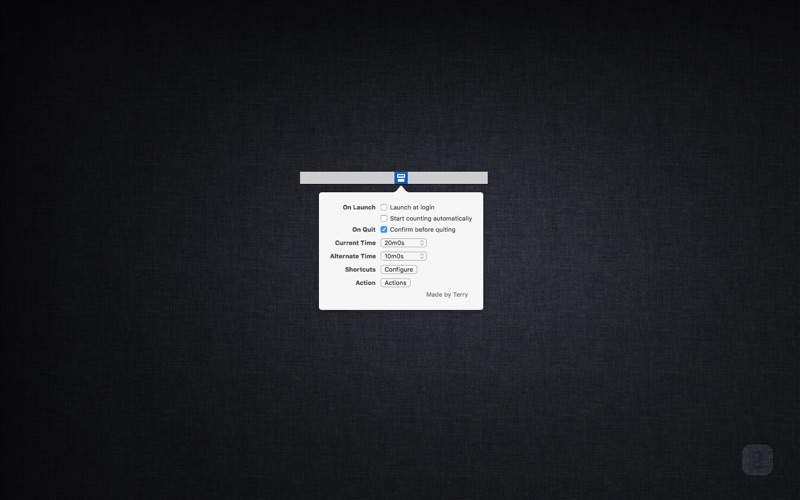
Task: Enable the Launch at login checkbox
Action: pyautogui.click(x=384, y=207)
